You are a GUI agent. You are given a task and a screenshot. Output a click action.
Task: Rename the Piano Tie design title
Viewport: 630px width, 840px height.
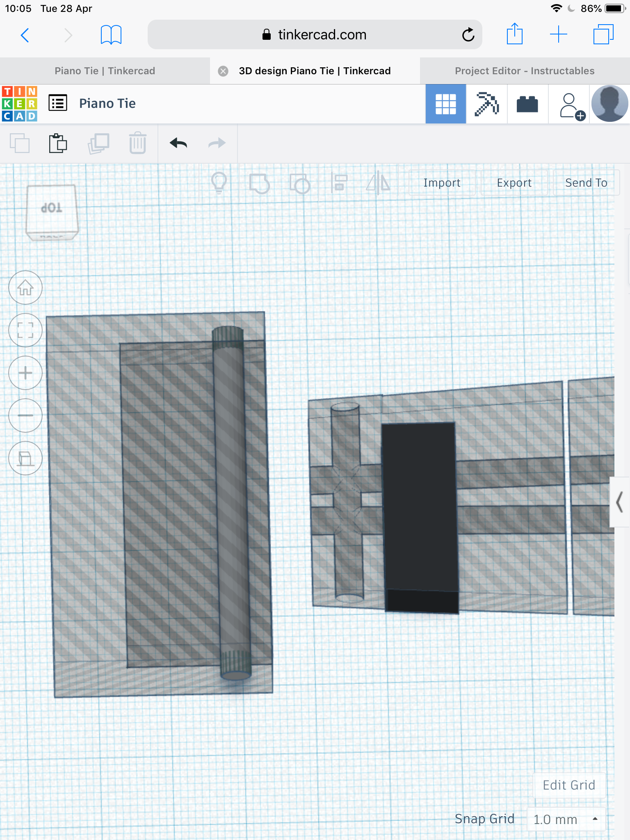pyautogui.click(x=107, y=103)
